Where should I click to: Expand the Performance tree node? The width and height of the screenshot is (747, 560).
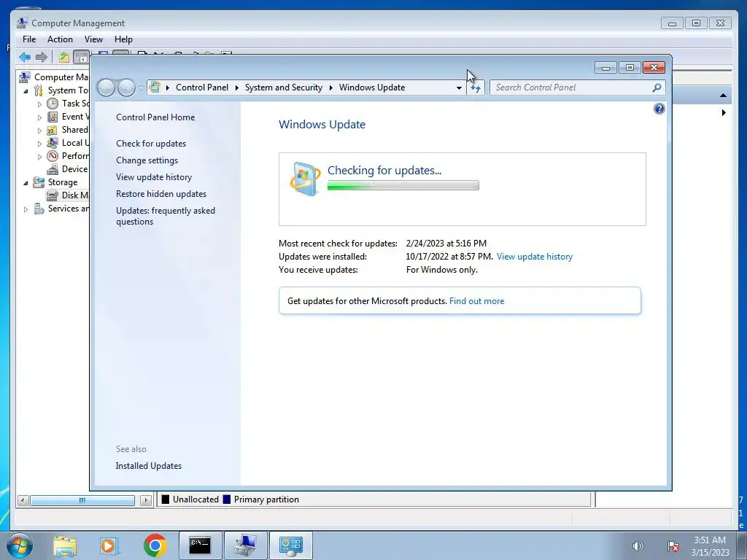pos(39,157)
